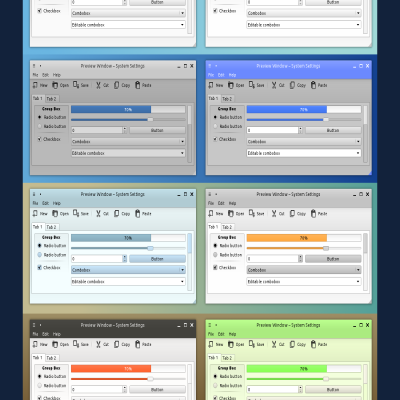
Task: Toggle Checkbox in orange-progress preview window
Action: [215, 267]
